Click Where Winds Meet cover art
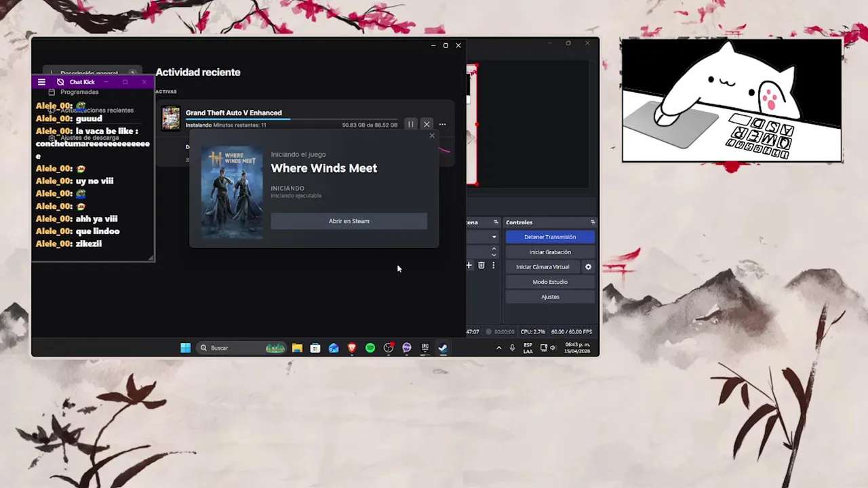 [x=232, y=192]
